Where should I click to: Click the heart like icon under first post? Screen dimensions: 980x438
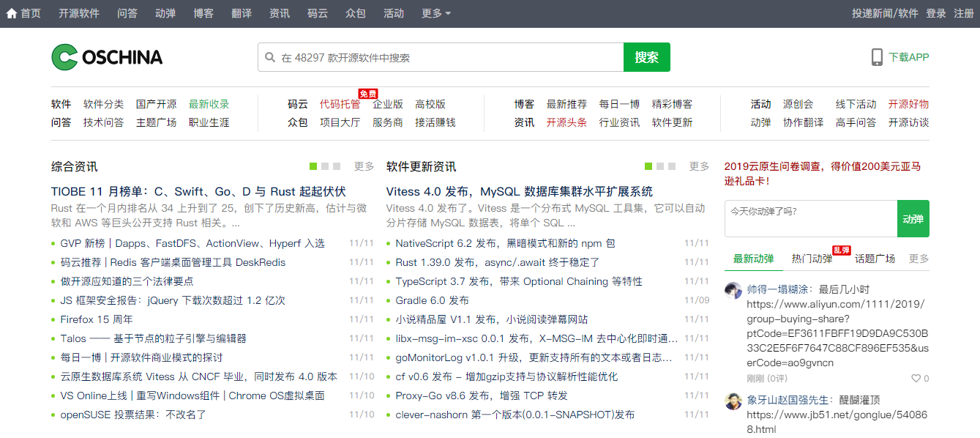pyautogui.click(x=916, y=379)
